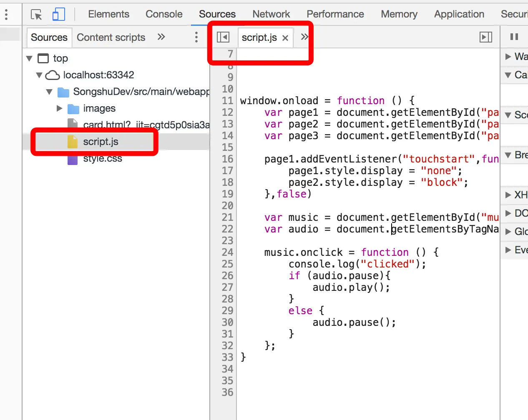Activate the inspect element picker icon
The width and height of the screenshot is (528, 420).
(36, 15)
